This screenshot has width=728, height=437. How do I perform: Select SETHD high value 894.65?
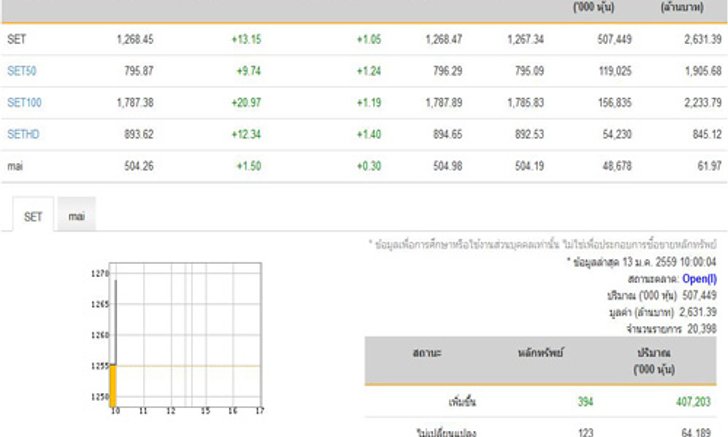point(448,134)
